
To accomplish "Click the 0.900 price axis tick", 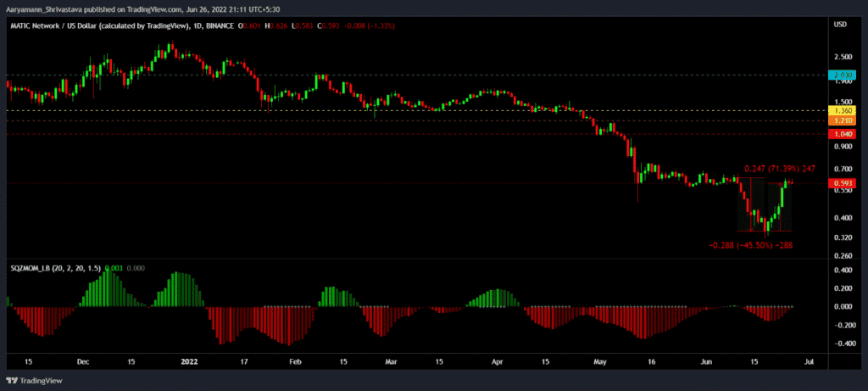I will tap(842, 146).
